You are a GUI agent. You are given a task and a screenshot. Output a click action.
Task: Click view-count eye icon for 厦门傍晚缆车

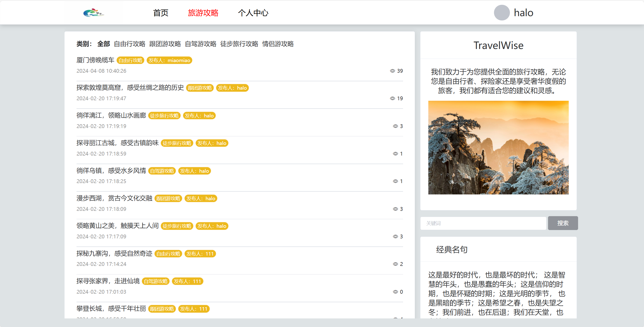(392, 71)
